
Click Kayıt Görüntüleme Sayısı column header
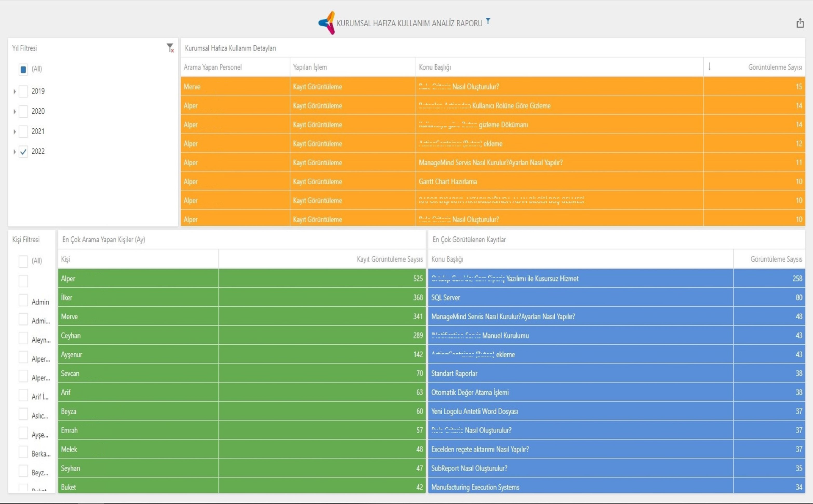point(389,259)
